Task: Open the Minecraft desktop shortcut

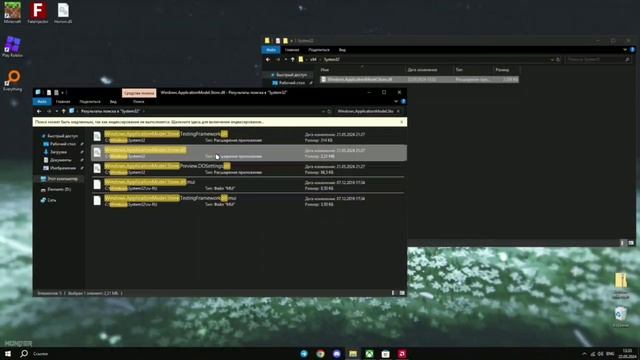Action: (x=12, y=13)
